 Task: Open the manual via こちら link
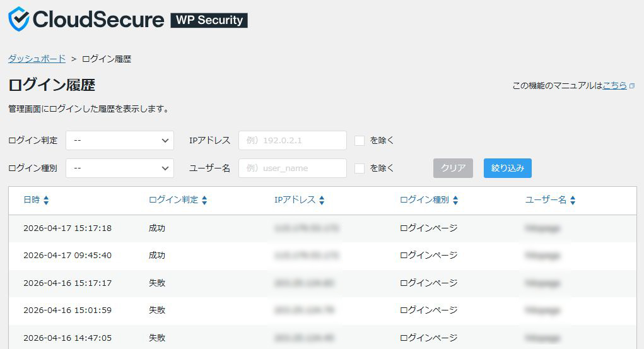point(615,85)
